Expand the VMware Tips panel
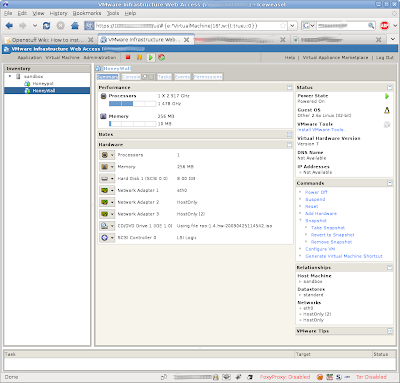Screen dimensions: 400x383 click(390, 331)
